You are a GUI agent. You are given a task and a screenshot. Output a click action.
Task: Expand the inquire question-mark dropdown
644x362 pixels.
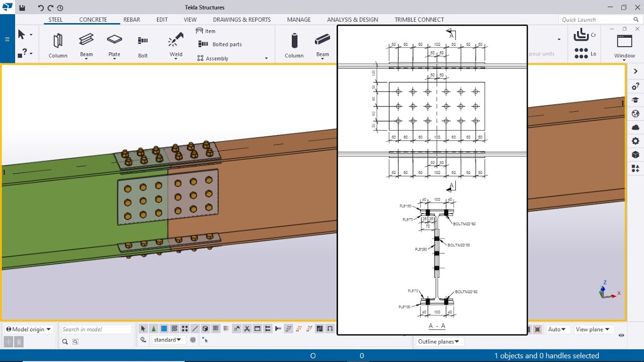[x=31, y=53]
